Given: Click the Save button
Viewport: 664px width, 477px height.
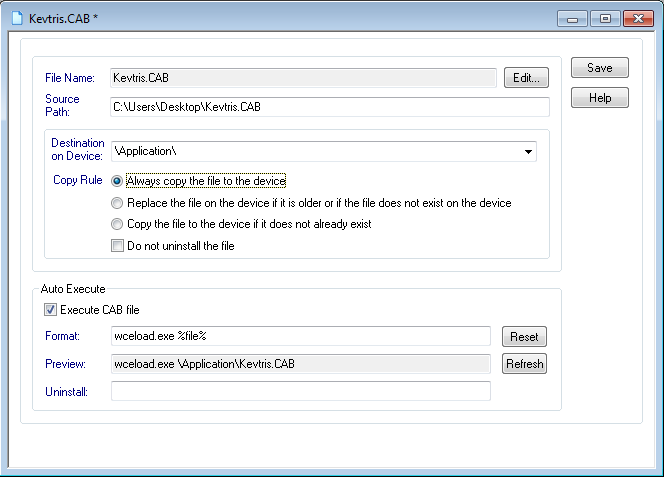Looking at the screenshot, I should click(x=600, y=68).
